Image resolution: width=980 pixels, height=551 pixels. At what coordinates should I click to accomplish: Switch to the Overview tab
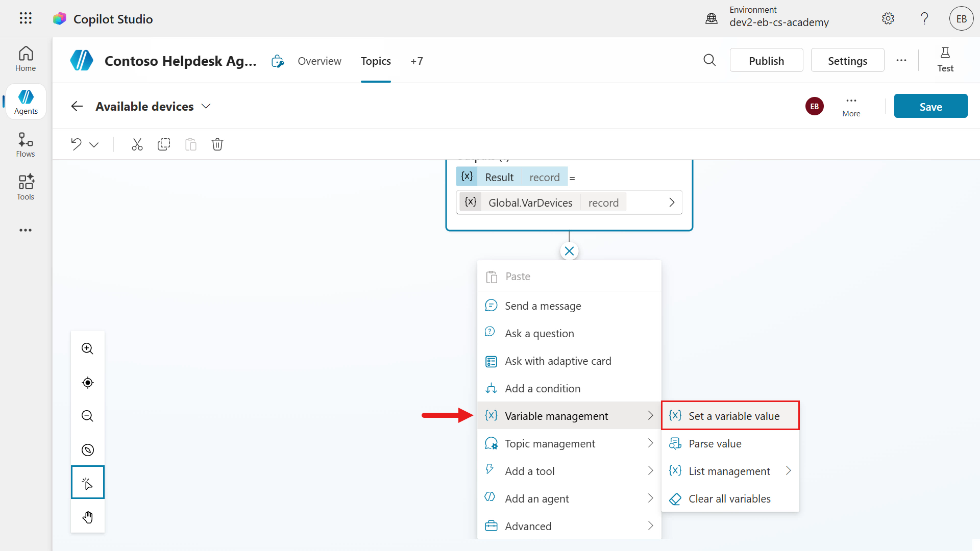point(320,61)
